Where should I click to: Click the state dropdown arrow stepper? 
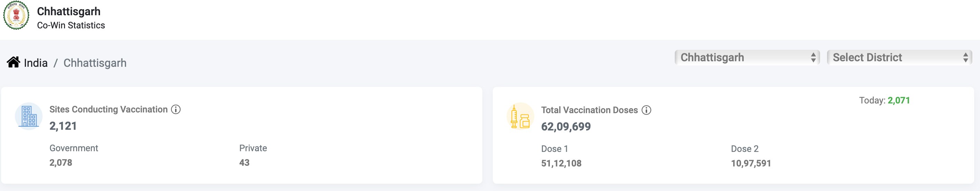coord(813,57)
